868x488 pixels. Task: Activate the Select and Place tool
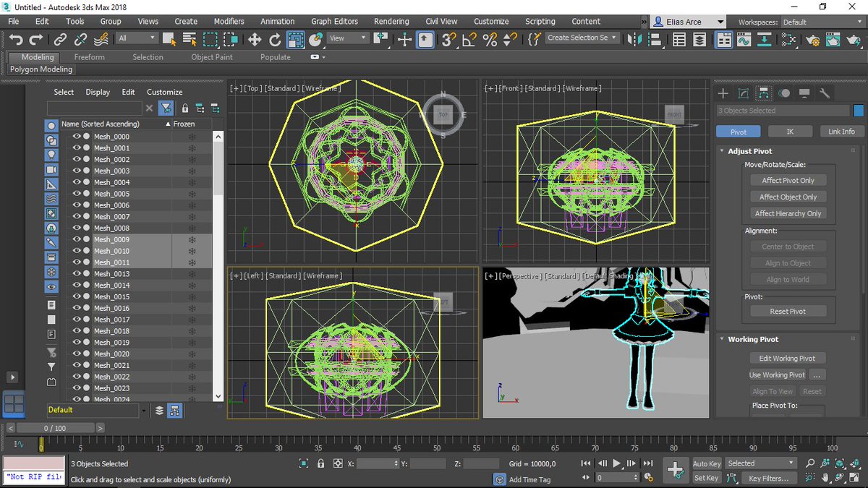pos(315,39)
